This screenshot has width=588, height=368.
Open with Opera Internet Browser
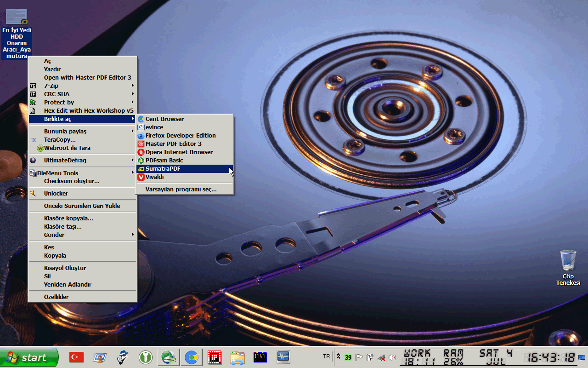[x=185, y=152]
